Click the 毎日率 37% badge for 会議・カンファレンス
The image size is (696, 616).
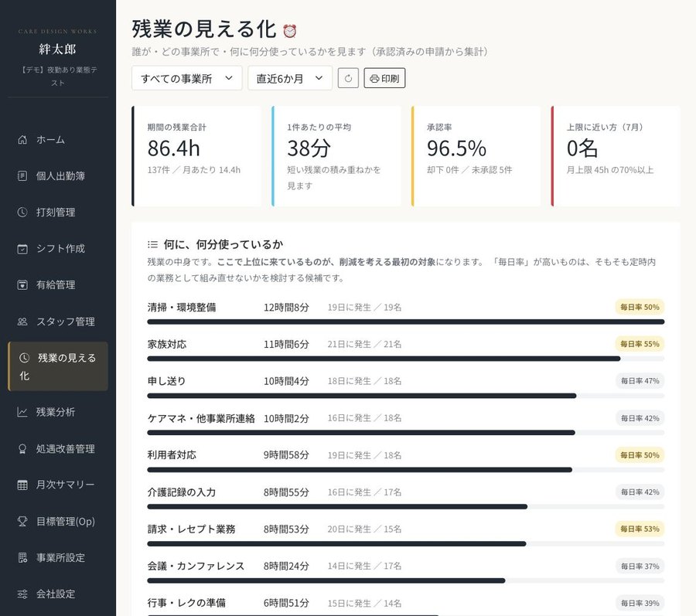[x=640, y=566]
